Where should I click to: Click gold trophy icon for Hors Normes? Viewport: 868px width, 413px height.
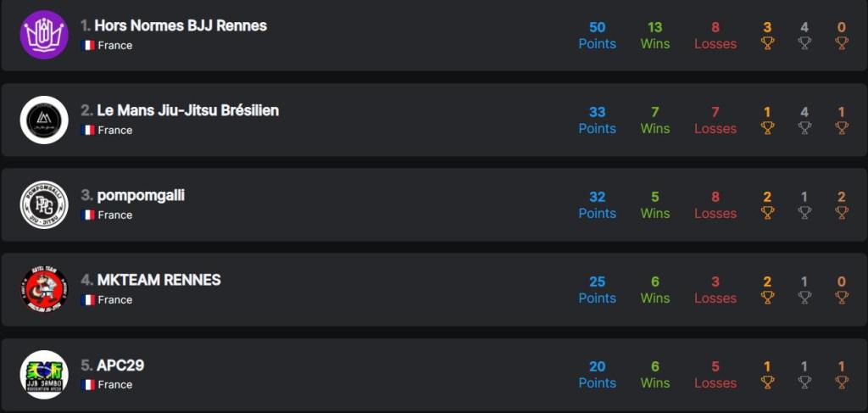[x=767, y=43]
